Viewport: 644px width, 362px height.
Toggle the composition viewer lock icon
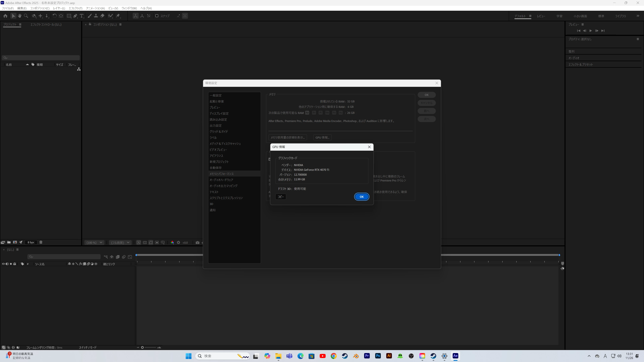pos(90,24)
